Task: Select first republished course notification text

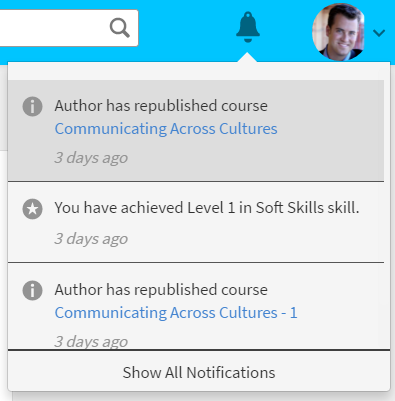Action: (161, 106)
